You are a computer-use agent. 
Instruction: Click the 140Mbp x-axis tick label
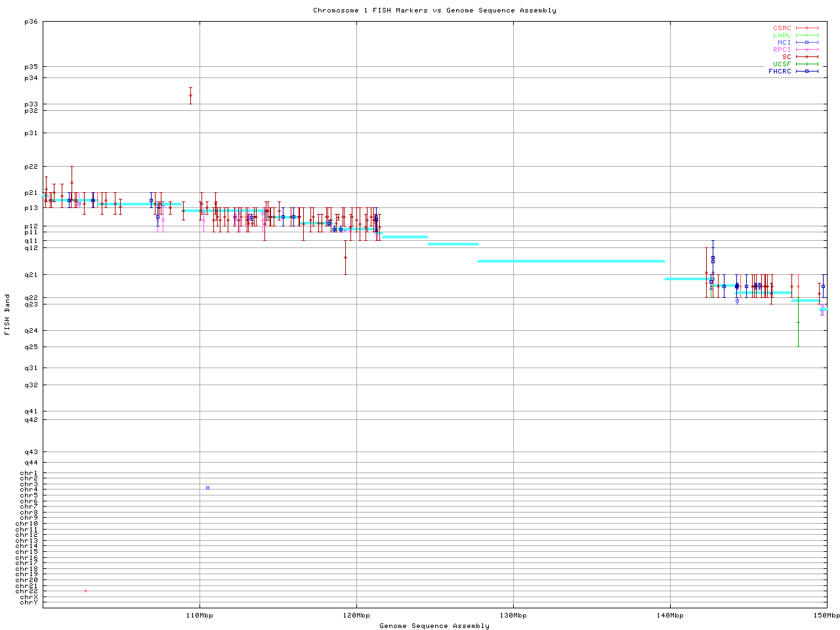click(x=670, y=616)
